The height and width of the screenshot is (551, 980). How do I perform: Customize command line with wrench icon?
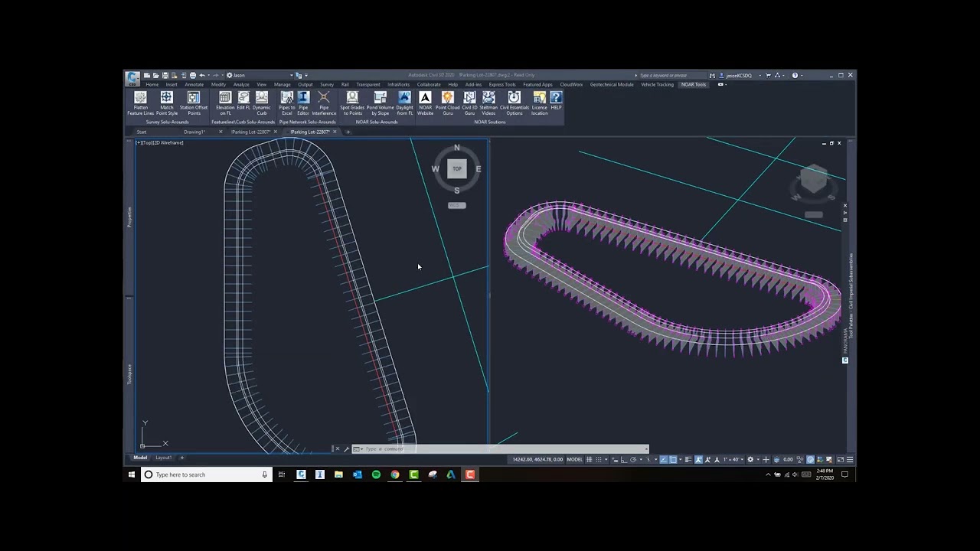click(x=346, y=449)
